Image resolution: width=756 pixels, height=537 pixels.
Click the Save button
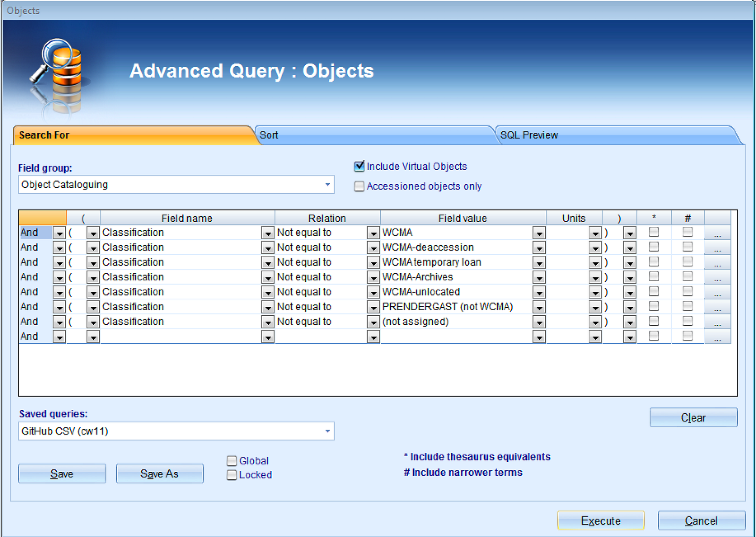coord(62,474)
